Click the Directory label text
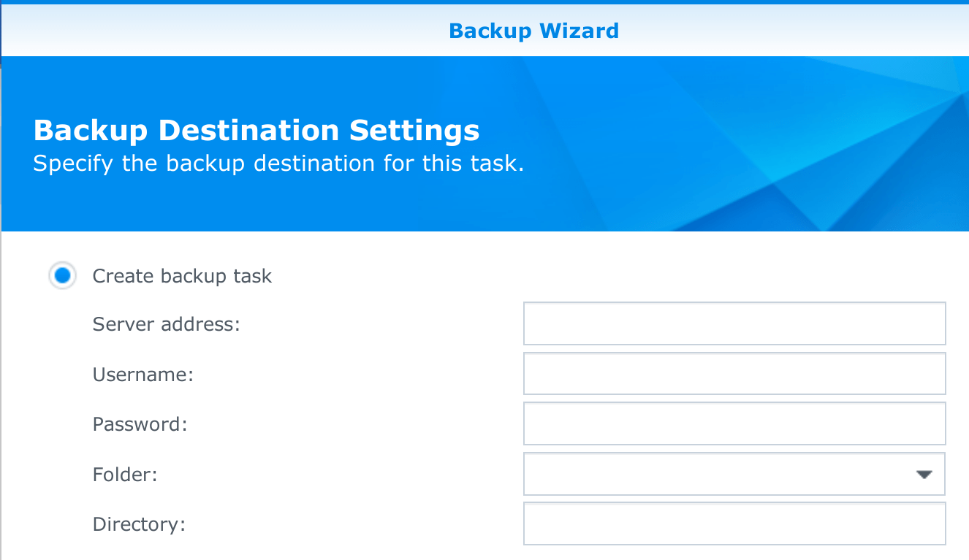The height and width of the screenshot is (560, 969). [x=137, y=523]
